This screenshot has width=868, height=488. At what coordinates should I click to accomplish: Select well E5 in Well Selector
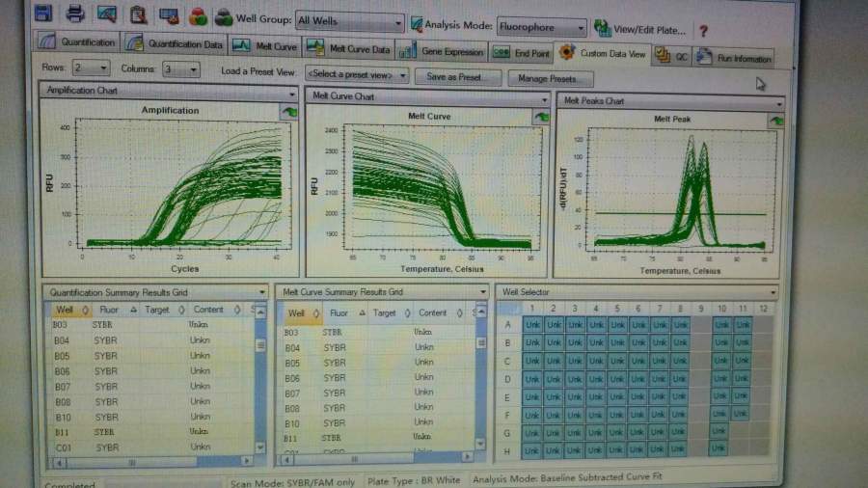pyautogui.click(x=616, y=396)
